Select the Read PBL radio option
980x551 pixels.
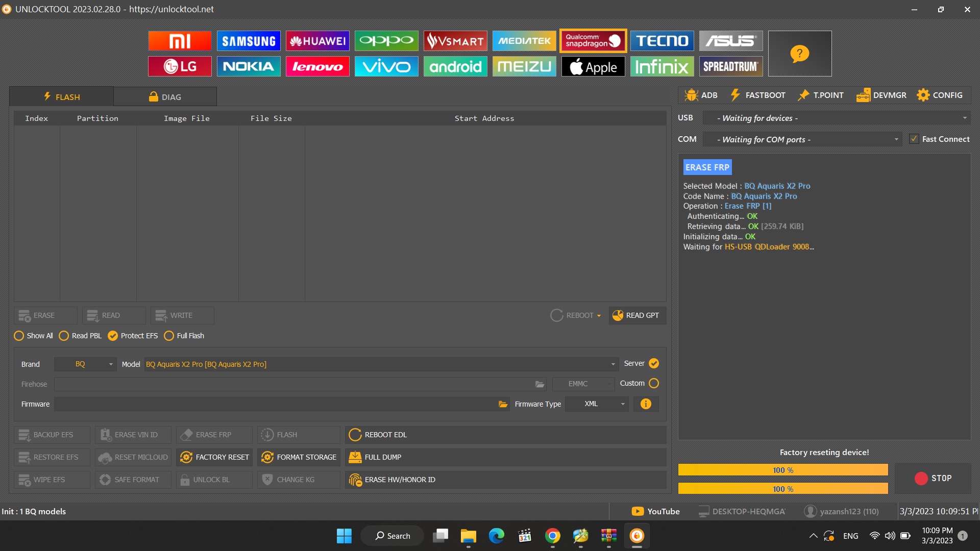point(80,336)
